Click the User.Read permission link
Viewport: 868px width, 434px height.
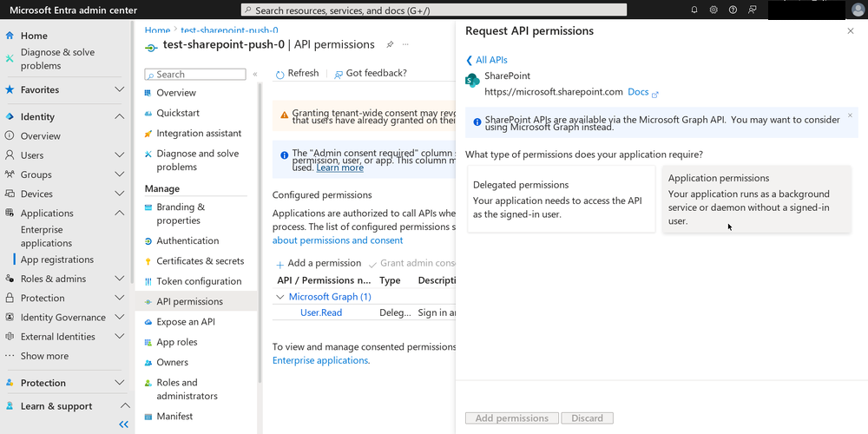(x=321, y=312)
